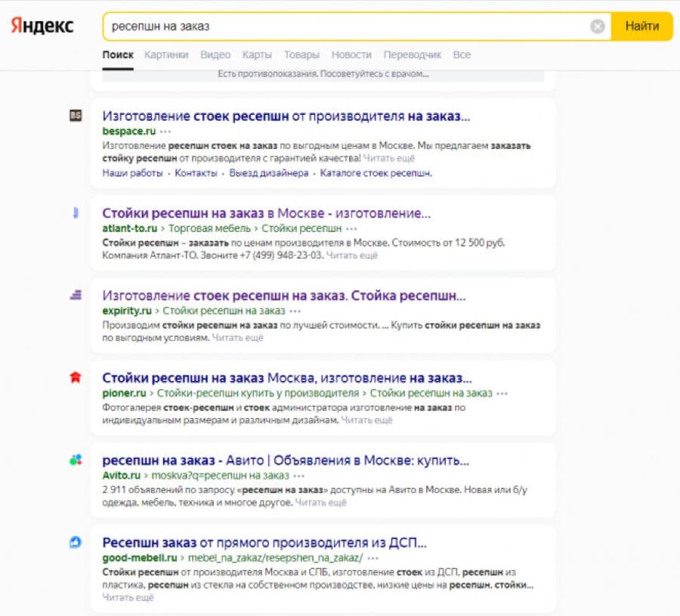The image size is (680, 616).
Task: Open the three-dot menu for the atlant-to.ru result
Action: pos(351,228)
